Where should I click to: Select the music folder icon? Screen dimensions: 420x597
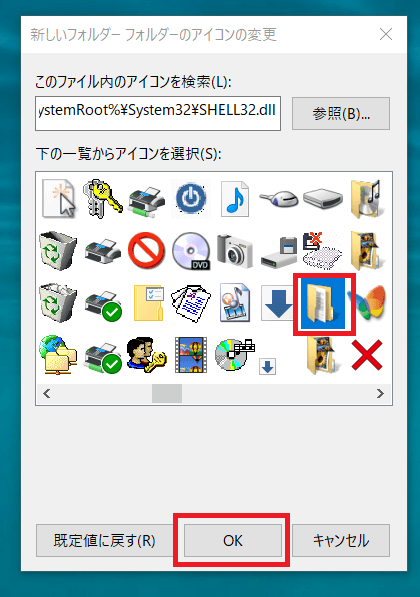[x=367, y=199]
